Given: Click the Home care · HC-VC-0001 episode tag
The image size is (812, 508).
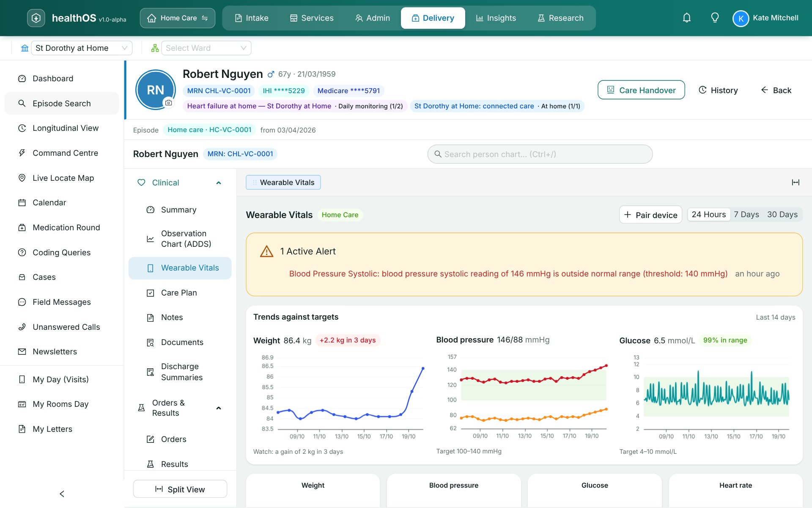Looking at the screenshot, I should (x=209, y=130).
